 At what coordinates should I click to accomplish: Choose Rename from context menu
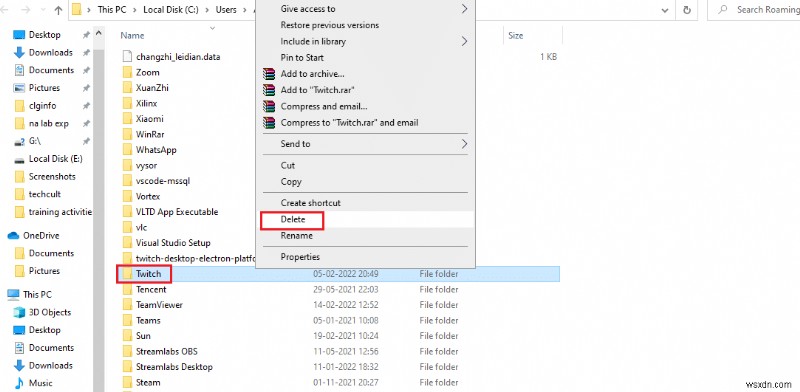365,236
